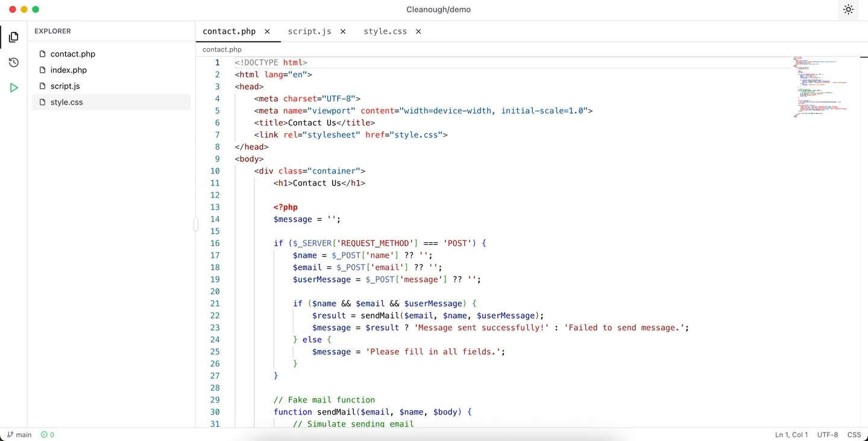The image size is (868, 441).
Task: Click line number 1 in gutter
Action: tap(218, 63)
